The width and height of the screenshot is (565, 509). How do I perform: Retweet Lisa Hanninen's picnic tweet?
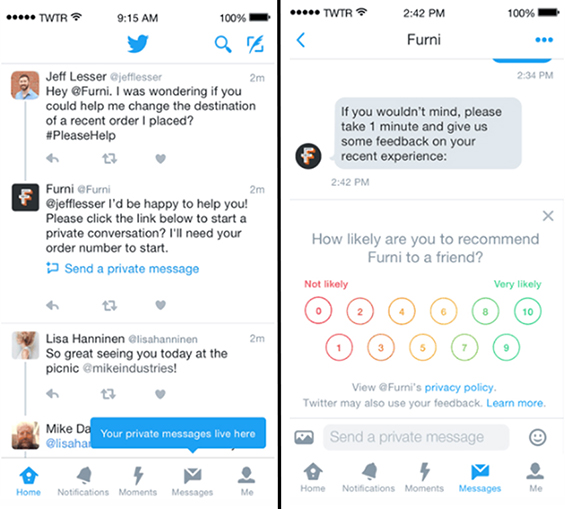(108, 394)
